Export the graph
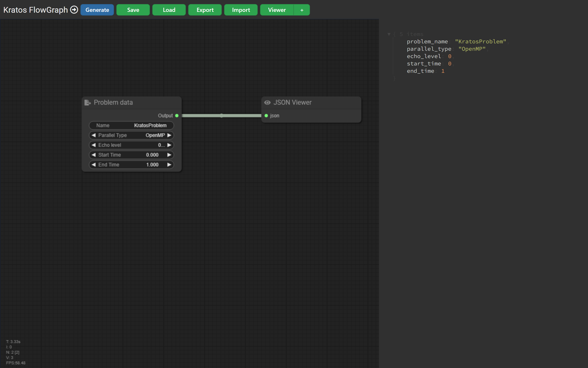 205,10
